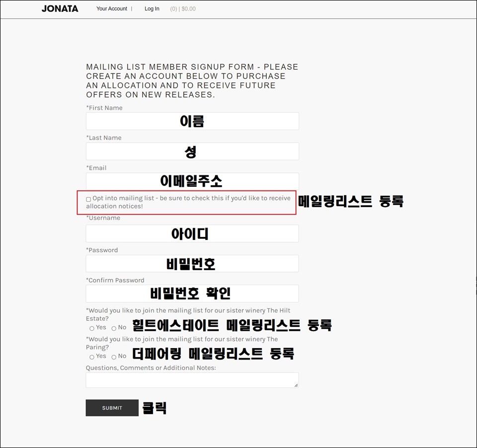Select the Email input field
This screenshot has width=477, height=448.
click(x=192, y=181)
